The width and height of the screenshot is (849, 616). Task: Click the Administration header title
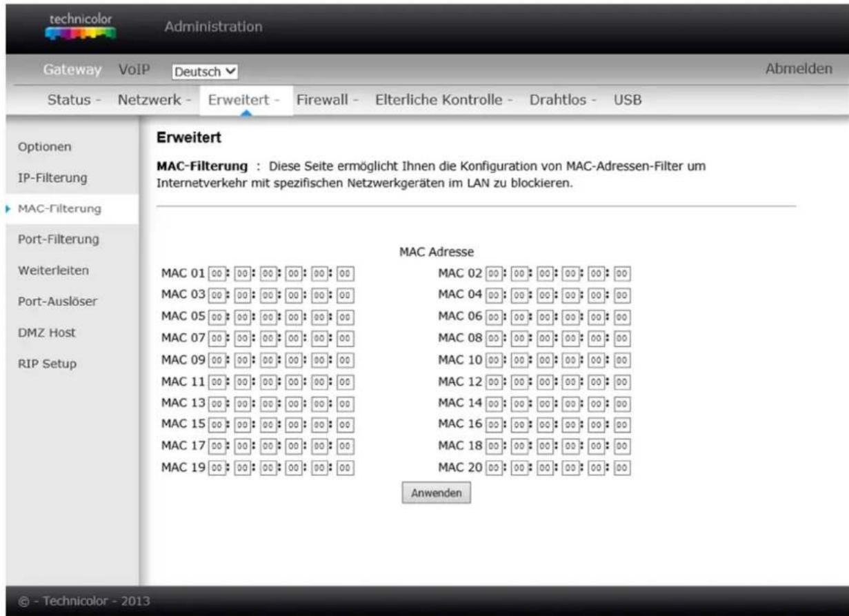click(x=214, y=28)
